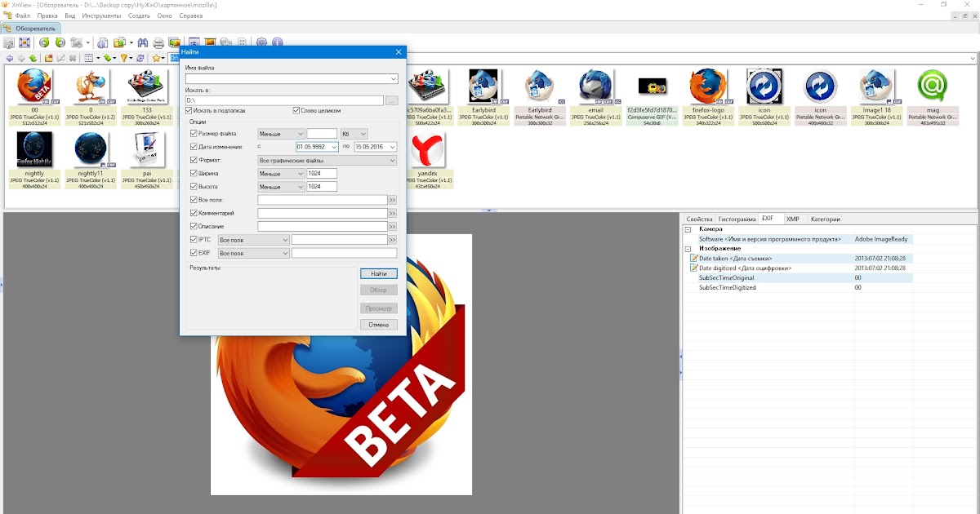The height and width of the screenshot is (514, 980).
Task: Click the rotate right green arrow icon
Action: (60, 42)
